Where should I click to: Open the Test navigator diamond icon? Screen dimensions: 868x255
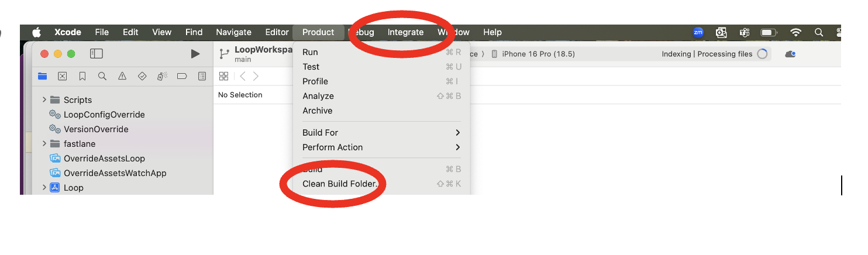click(142, 76)
